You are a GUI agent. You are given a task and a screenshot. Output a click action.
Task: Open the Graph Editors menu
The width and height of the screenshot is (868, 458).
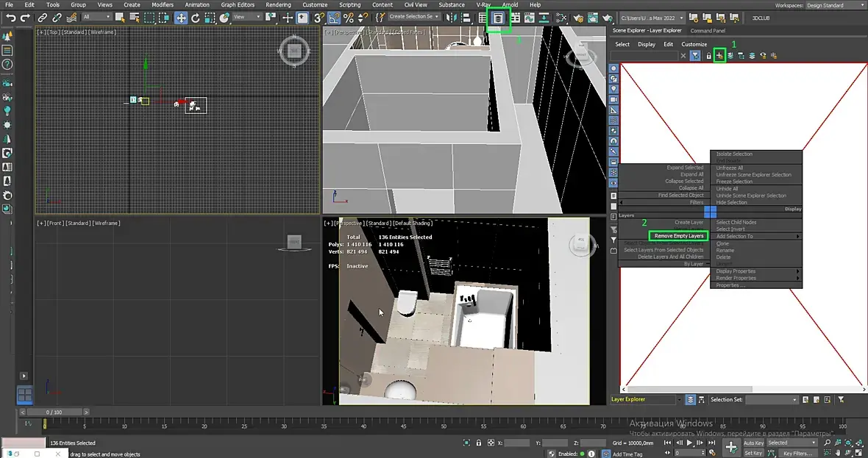pos(238,5)
